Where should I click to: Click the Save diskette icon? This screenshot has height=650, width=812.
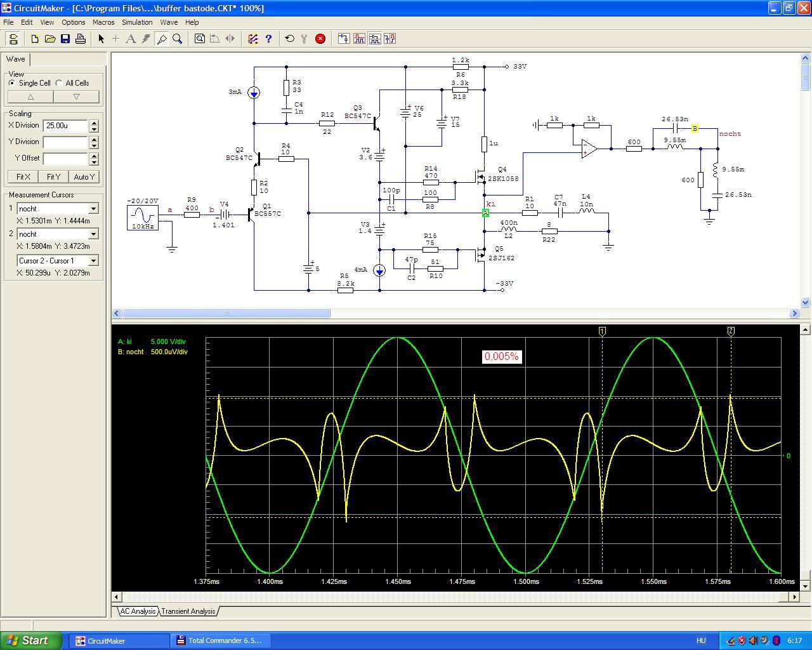pyautogui.click(x=65, y=39)
